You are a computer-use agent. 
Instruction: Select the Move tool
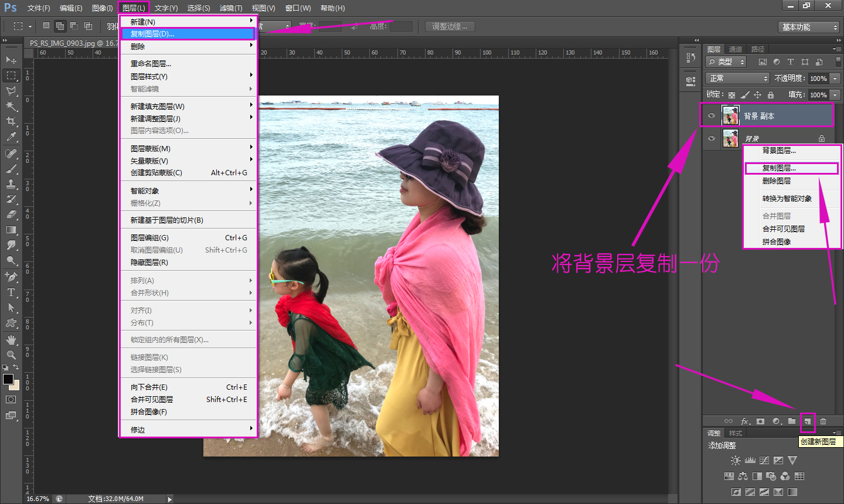[x=11, y=60]
